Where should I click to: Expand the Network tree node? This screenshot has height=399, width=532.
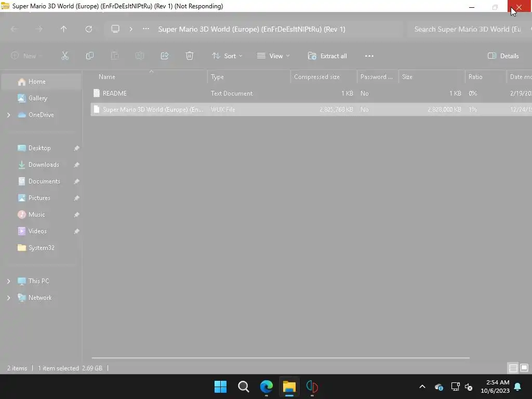8,298
